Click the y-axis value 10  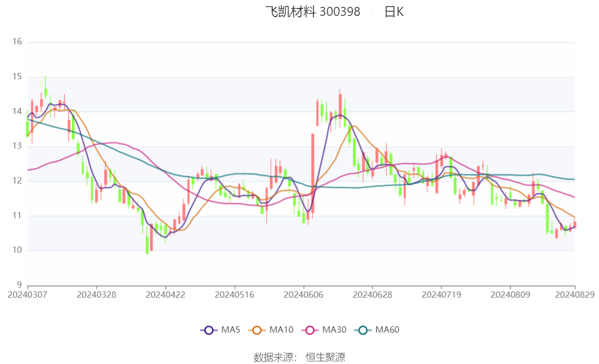[17, 250]
